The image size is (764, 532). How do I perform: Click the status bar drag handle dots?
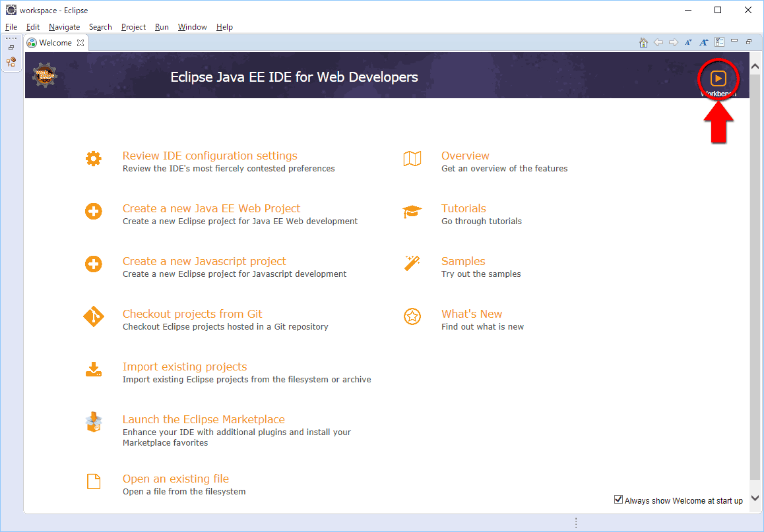[x=576, y=523]
